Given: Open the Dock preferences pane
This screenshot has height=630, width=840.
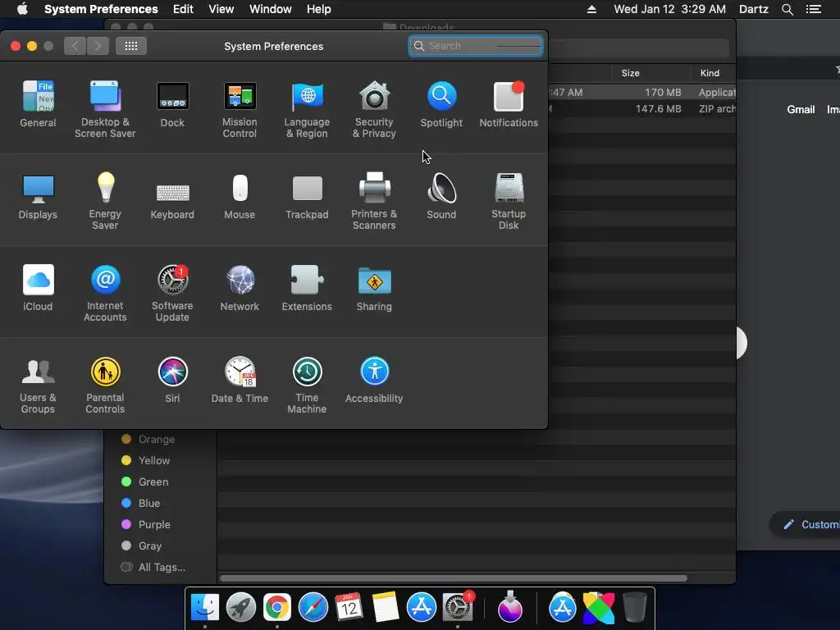Looking at the screenshot, I should [172, 104].
